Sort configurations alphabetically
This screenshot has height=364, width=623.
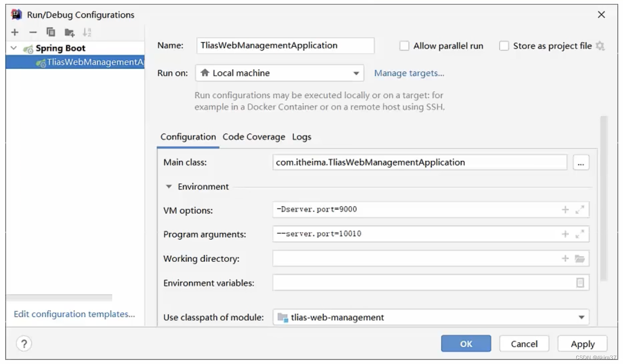coord(87,32)
